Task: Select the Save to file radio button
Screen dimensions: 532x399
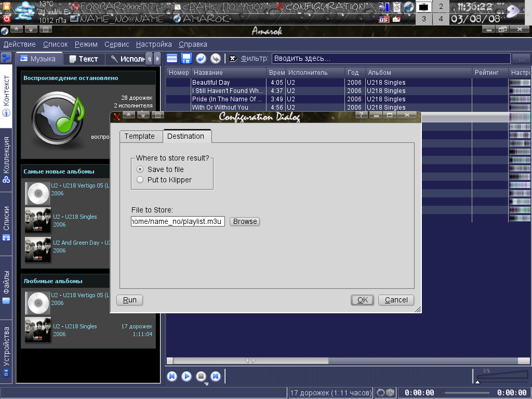Action: [x=140, y=169]
